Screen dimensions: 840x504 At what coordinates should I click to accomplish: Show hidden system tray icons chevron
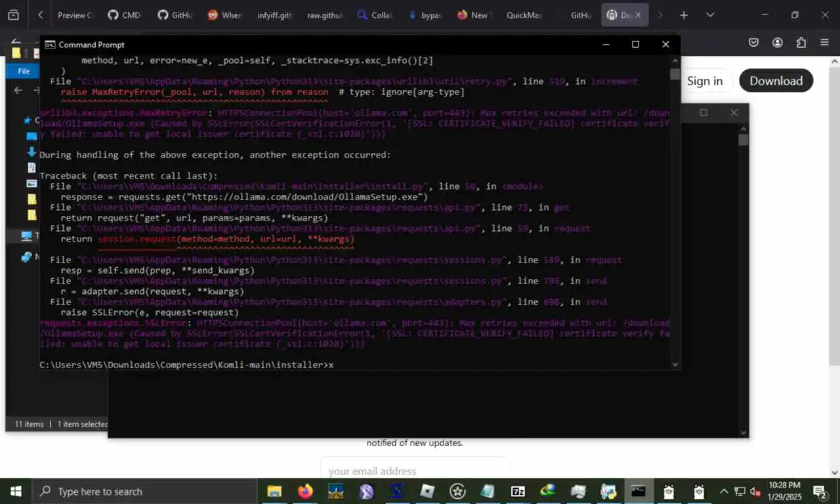point(724,491)
